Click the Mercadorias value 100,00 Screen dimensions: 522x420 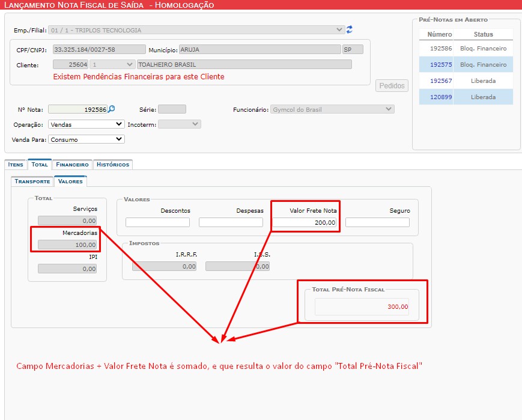67,245
